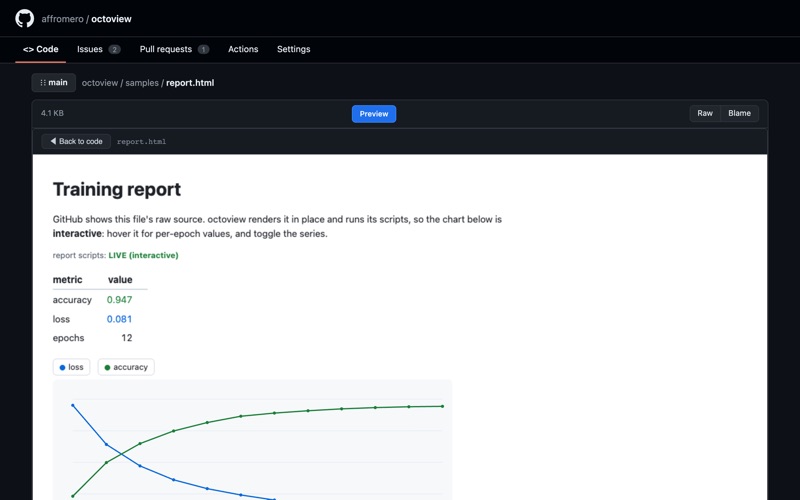The image size is (800, 500).
Task: Click the first accuracy data point on chart
Action: click(x=72, y=496)
